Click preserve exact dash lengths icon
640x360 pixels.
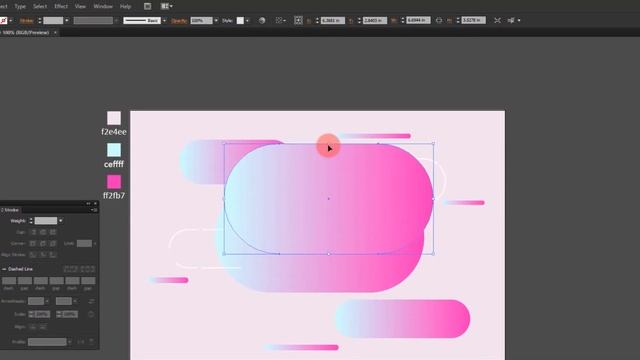pos(70,269)
